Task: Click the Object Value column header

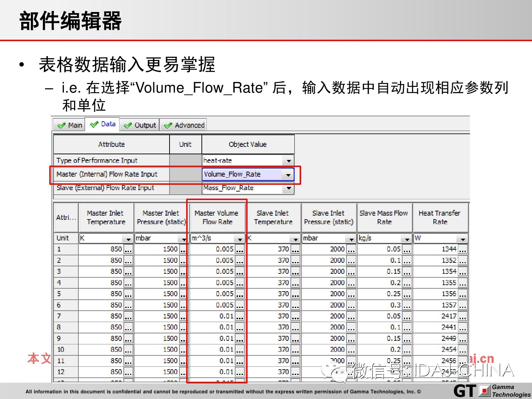Action: (x=248, y=144)
